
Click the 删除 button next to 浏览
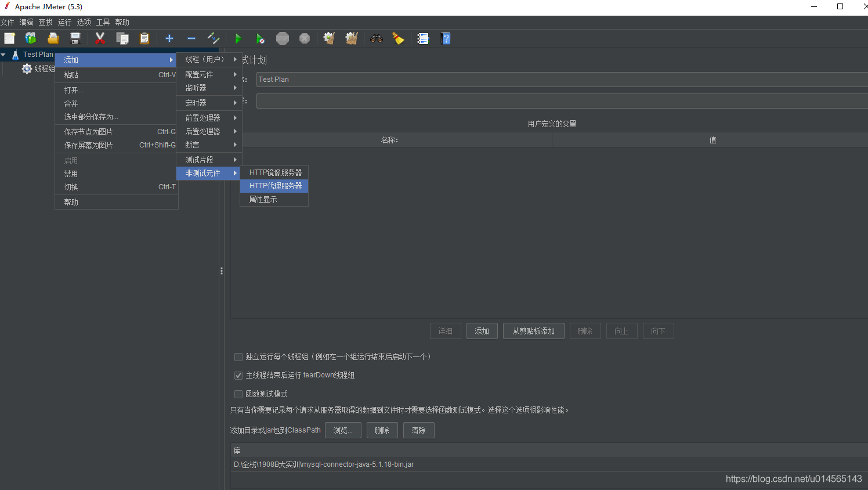(x=382, y=430)
